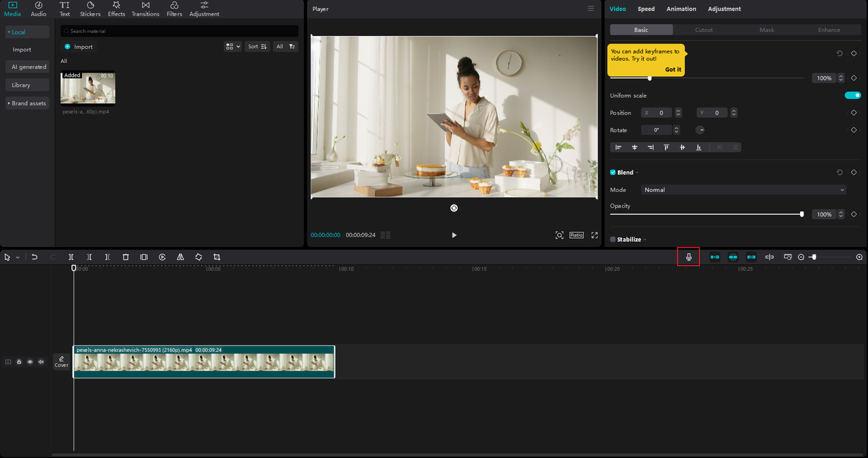Open the All filter dropdown
Viewport: 868px width, 458px height.
(285, 46)
